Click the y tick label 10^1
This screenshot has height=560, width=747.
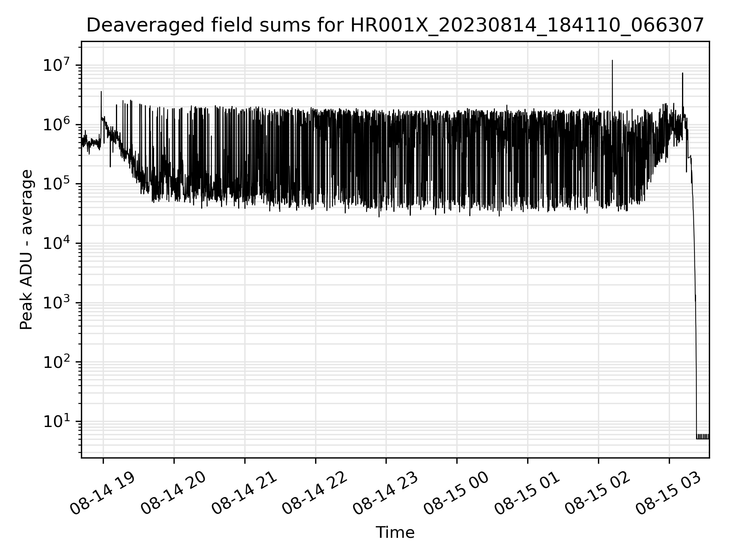point(56,421)
